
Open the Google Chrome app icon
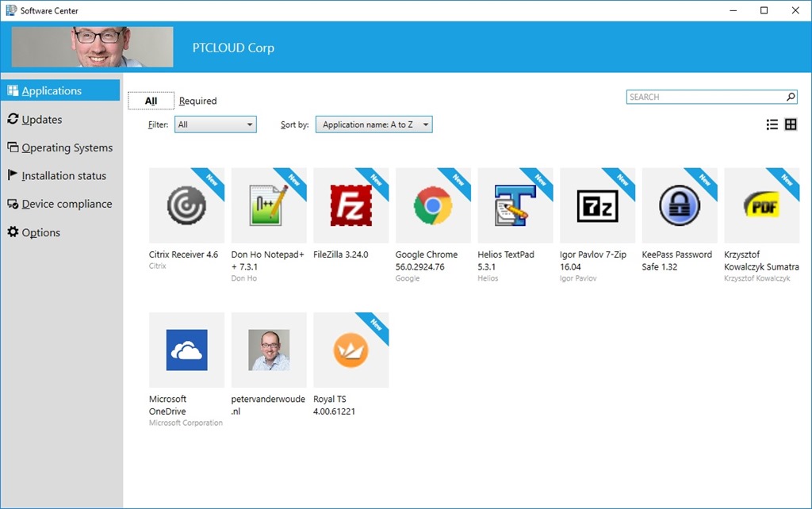[x=433, y=205]
